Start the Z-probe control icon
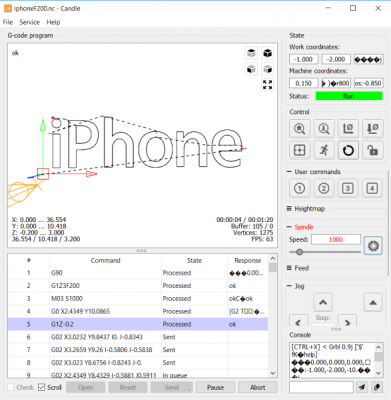 (x=324, y=129)
